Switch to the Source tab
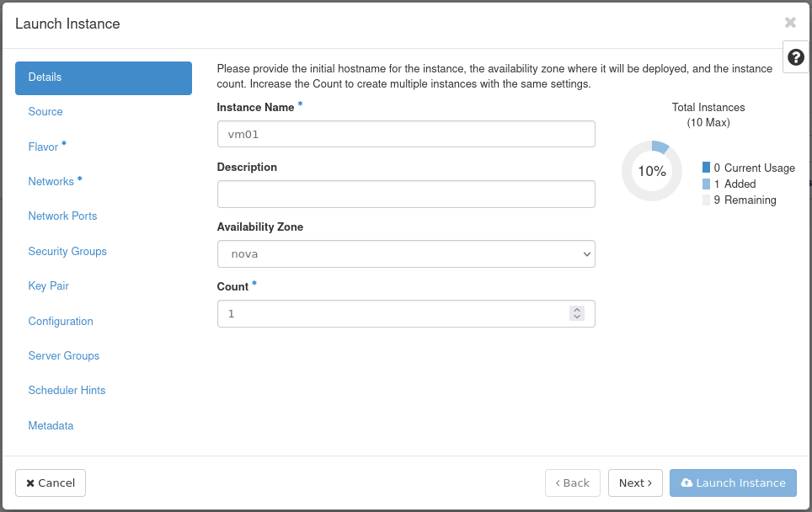 (x=45, y=112)
